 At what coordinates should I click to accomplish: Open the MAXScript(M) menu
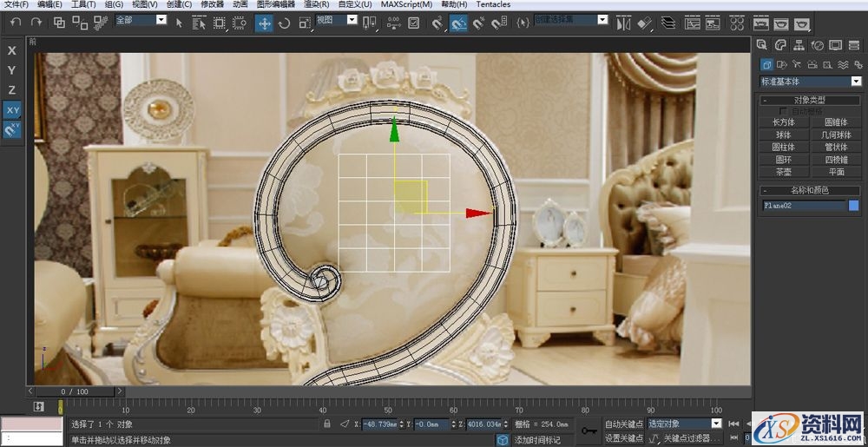[x=406, y=4]
